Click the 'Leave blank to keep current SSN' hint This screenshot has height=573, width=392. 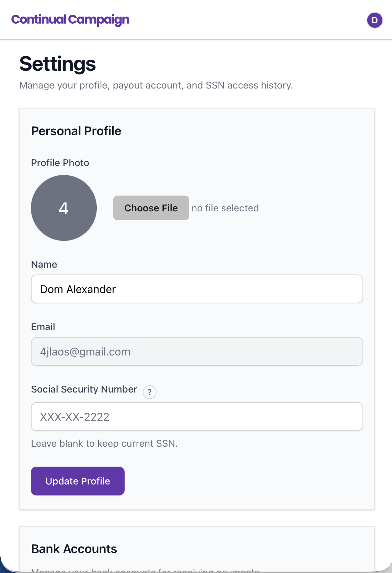click(104, 443)
